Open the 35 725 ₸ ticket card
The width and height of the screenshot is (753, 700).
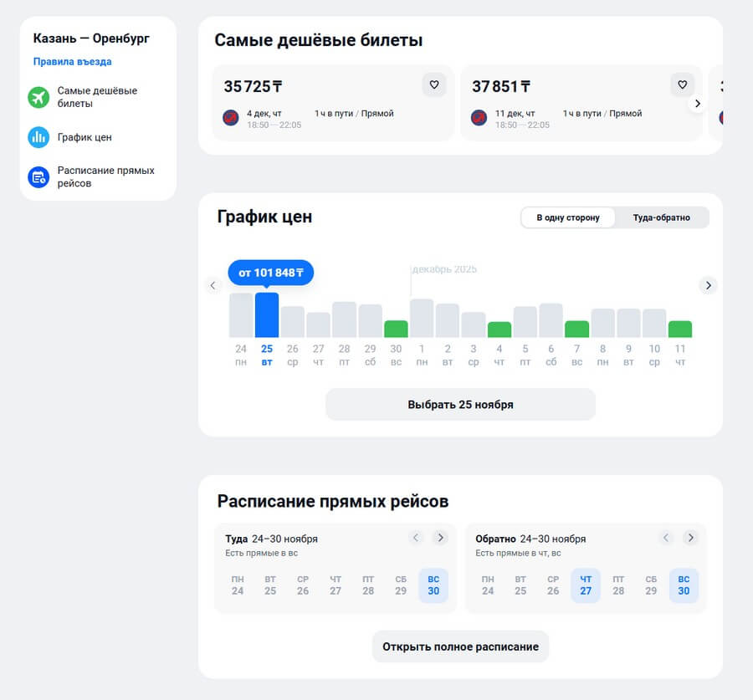(333, 103)
